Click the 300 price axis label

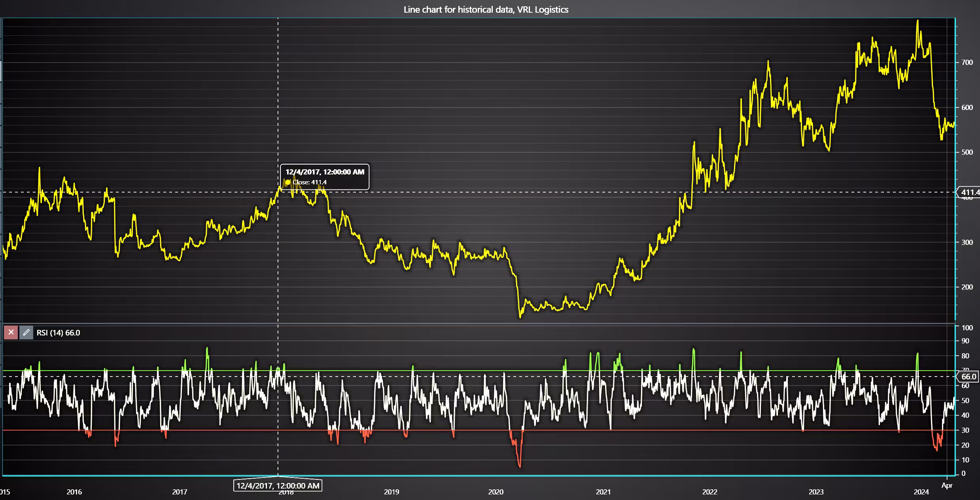click(x=967, y=242)
